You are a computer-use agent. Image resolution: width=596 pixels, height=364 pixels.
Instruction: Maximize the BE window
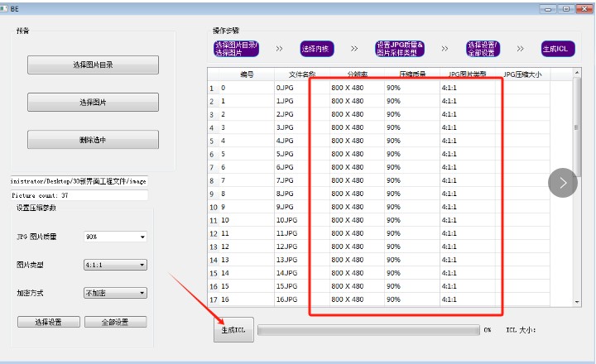566,9
